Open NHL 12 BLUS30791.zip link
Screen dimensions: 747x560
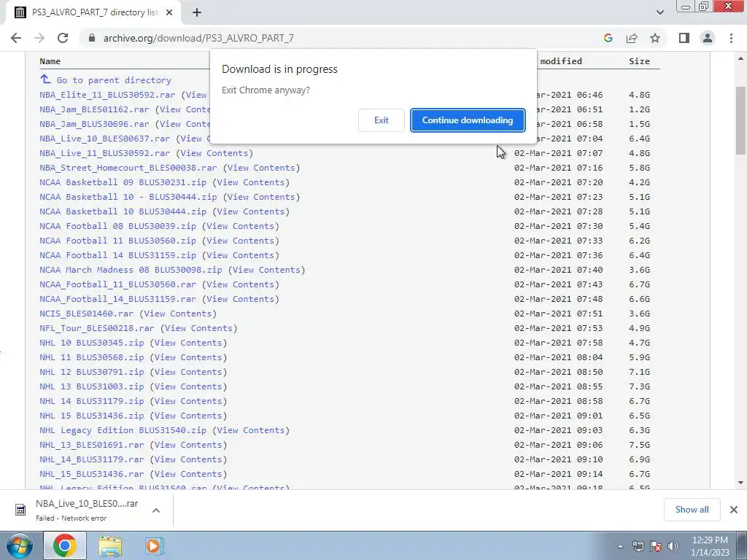[x=91, y=372]
